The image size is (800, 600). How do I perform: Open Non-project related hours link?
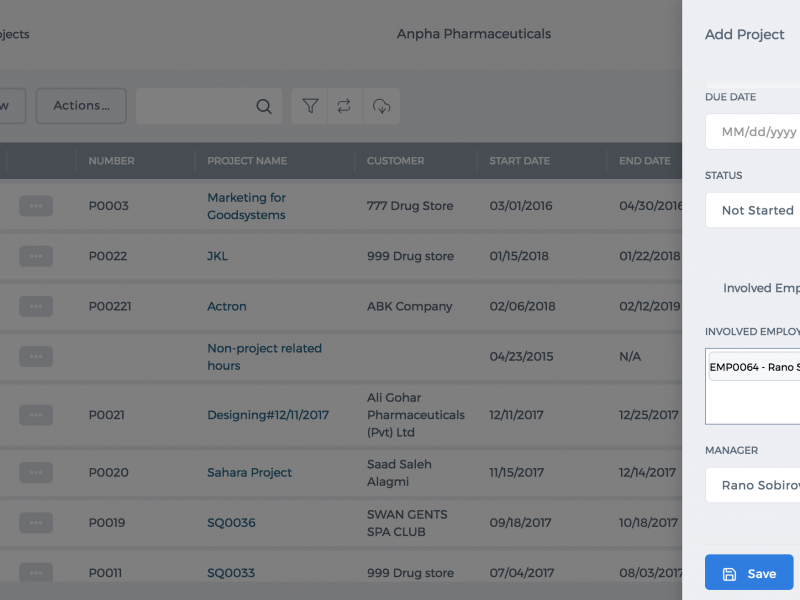[x=264, y=357]
